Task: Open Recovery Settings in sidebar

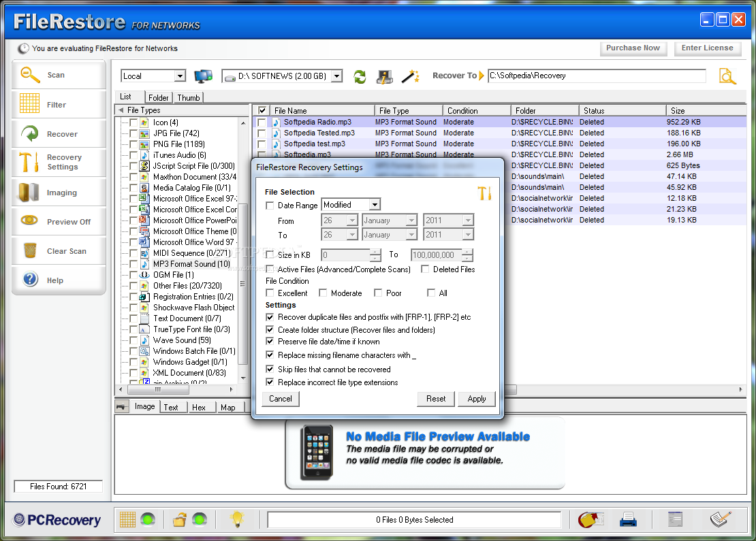Action: click(x=59, y=163)
